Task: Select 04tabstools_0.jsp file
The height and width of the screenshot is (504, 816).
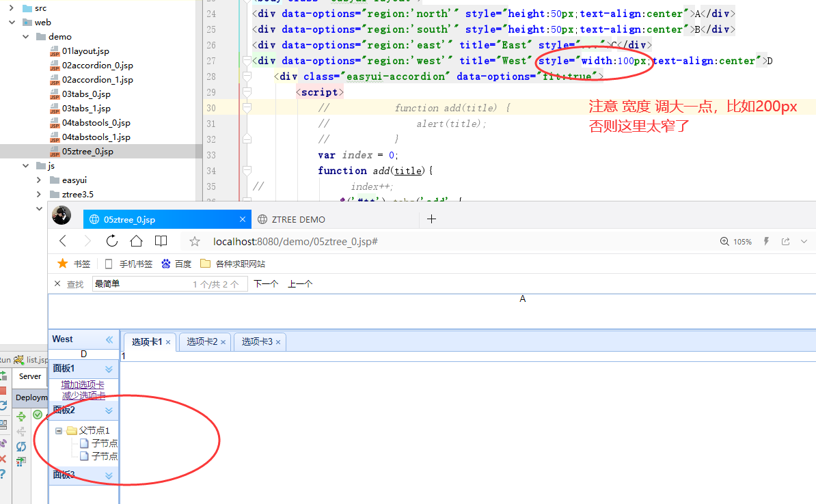Action: [x=96, y=123]
